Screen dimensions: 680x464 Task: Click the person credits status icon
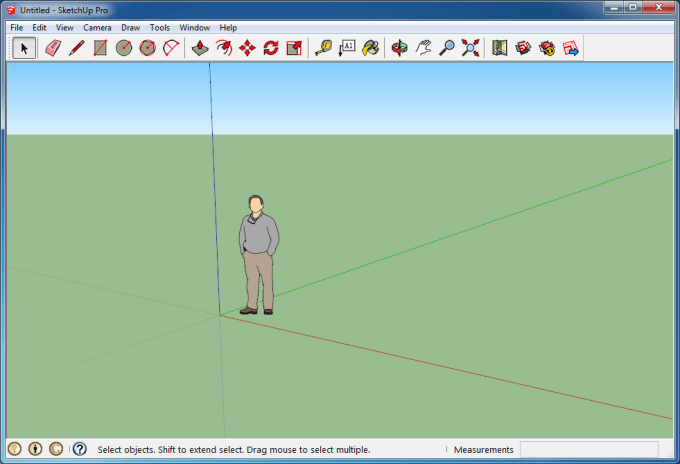[x=36, y=449]
